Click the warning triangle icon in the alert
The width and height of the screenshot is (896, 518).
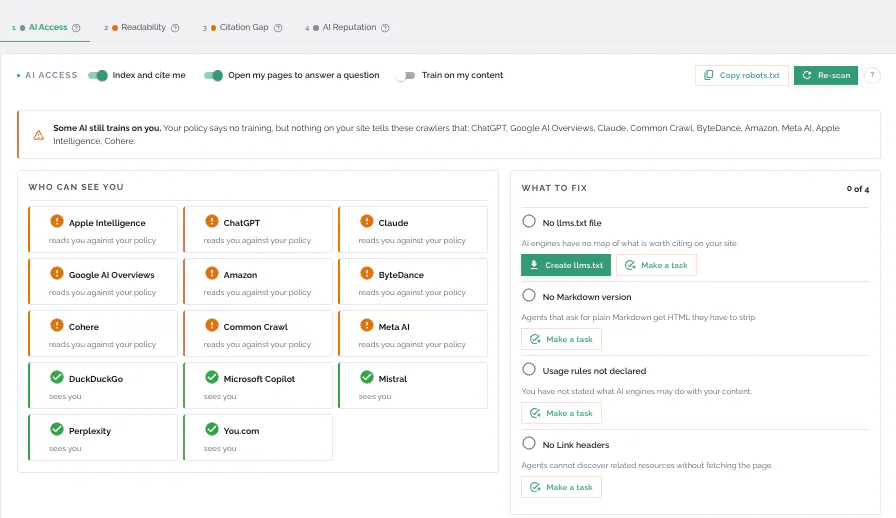38,135
